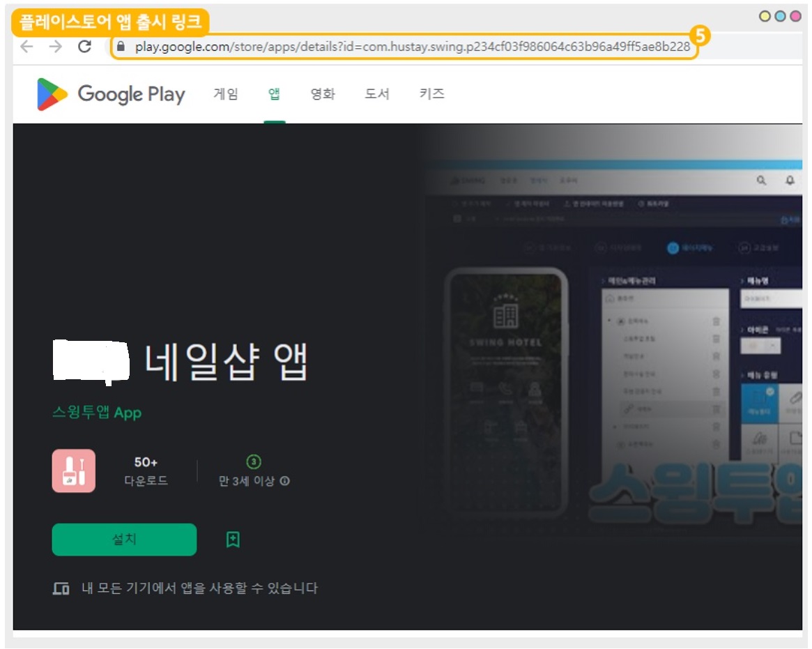This screenshot has height=649, width=812.
Task: Click the devices icon beside the availability text
Action: (61, 588)
